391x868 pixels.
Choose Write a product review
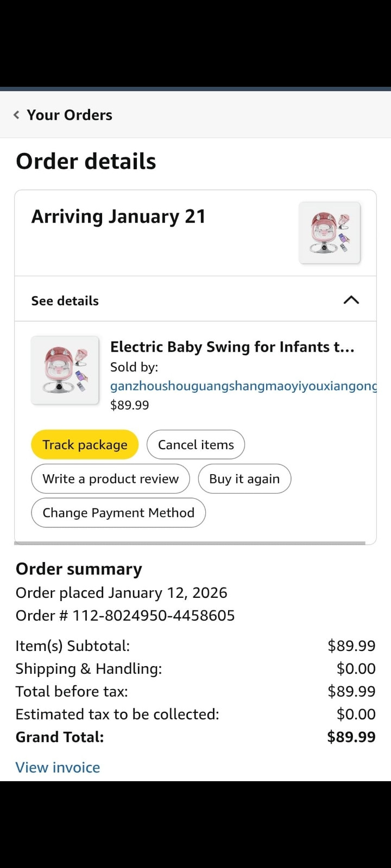pos(110,479)
